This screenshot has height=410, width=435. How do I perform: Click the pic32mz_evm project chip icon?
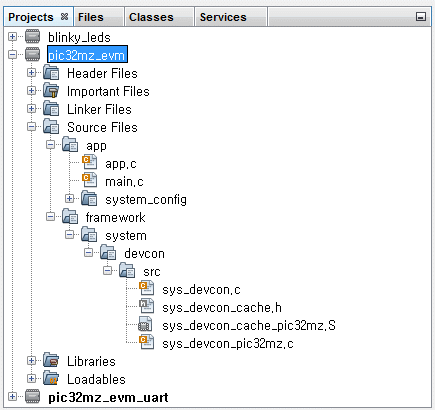pos(33,55)
